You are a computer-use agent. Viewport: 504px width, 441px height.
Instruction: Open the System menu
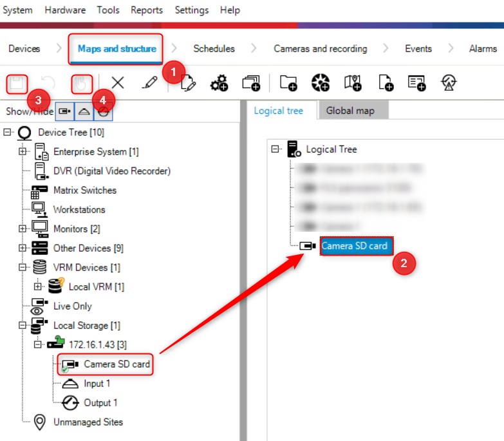(x=17, y=10)
